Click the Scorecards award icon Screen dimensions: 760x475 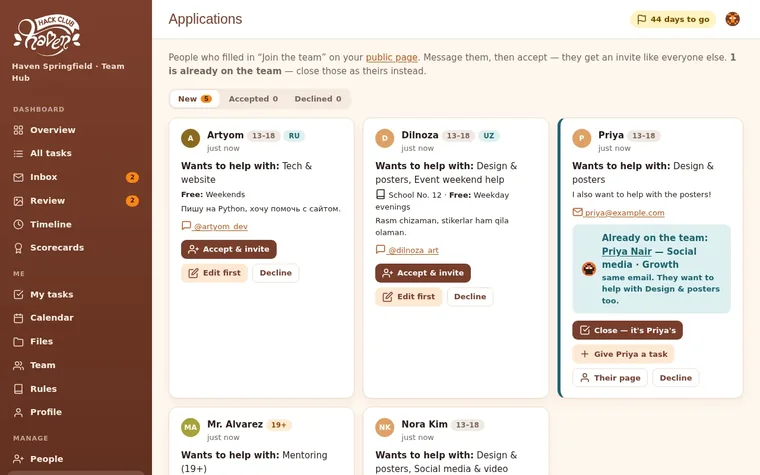[18, 248]
